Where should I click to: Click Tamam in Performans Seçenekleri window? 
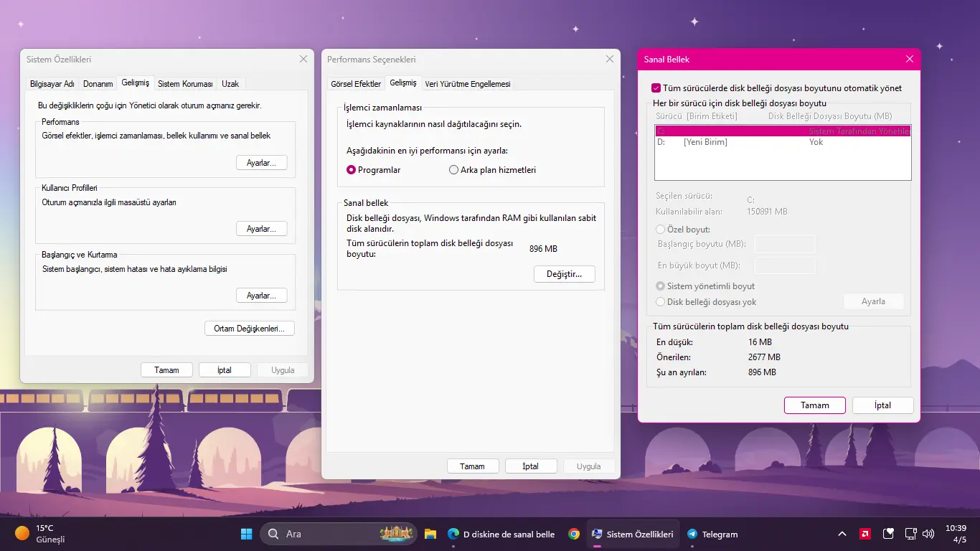473,466
